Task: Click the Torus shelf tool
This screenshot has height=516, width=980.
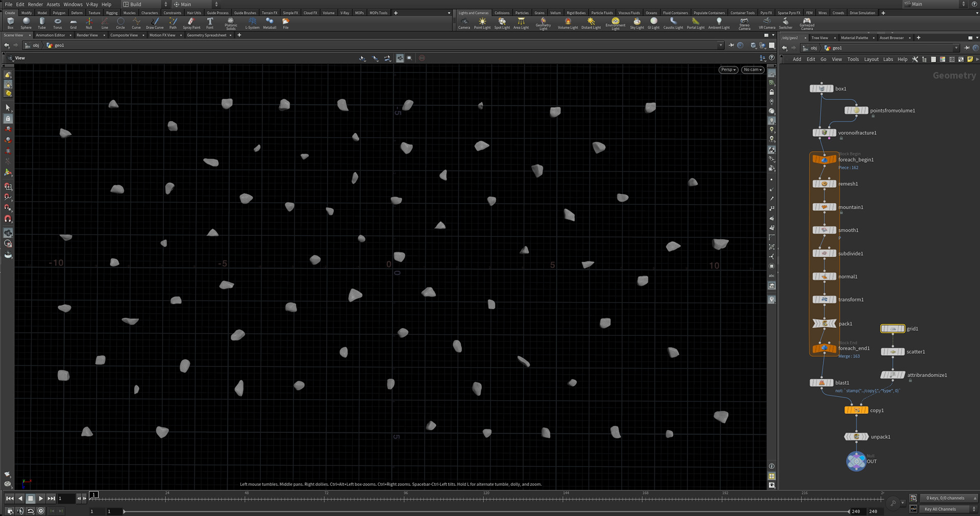Action: pos(58,23)
